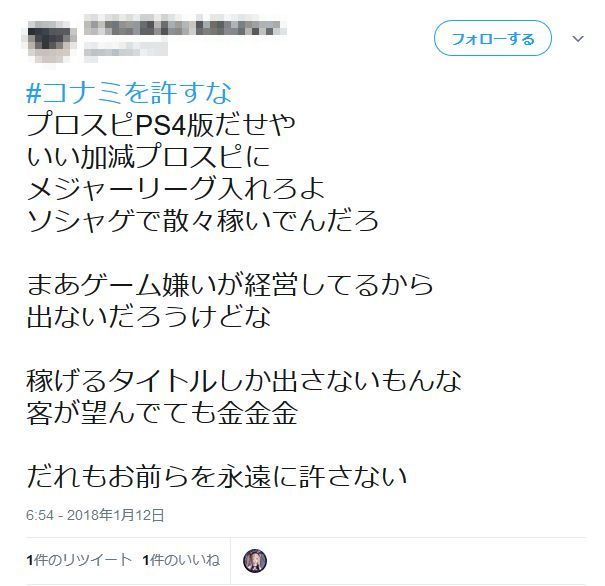Open the liker's round avatar thumbnail
This screenshot has height=586, width=605.
click(255, 561)
